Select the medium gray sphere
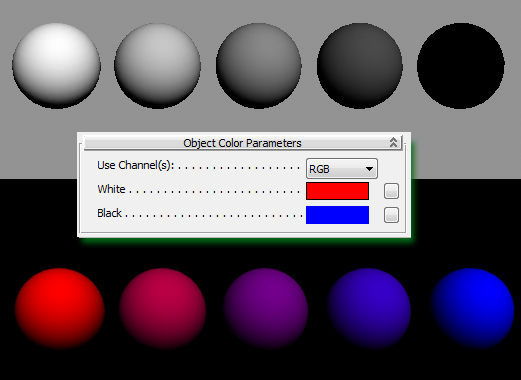 tap(259, 66)
